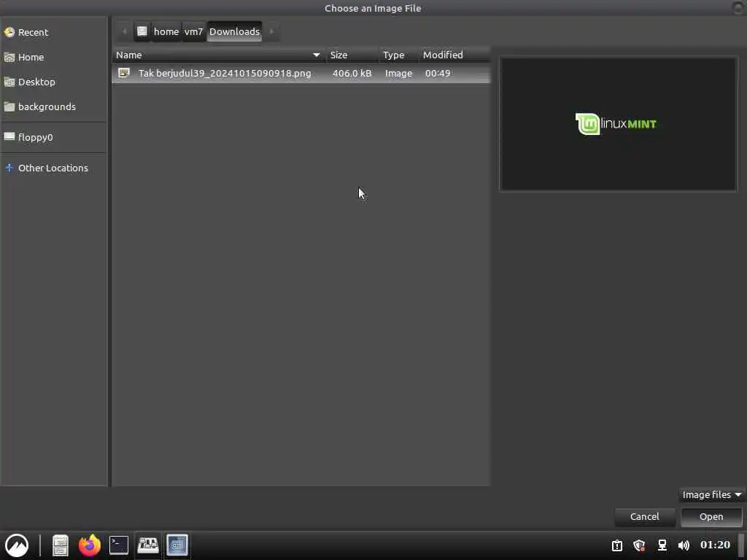Click the plus icon beside Other Locations
The height and width of the screenshot is (560, 747).
[9, 168]
